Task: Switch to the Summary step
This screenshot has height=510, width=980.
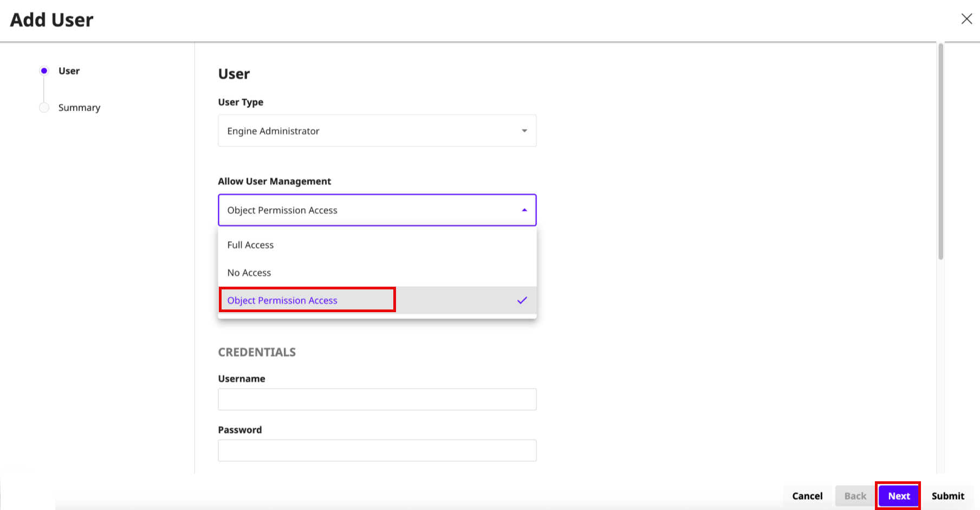Action: [79, 107]
